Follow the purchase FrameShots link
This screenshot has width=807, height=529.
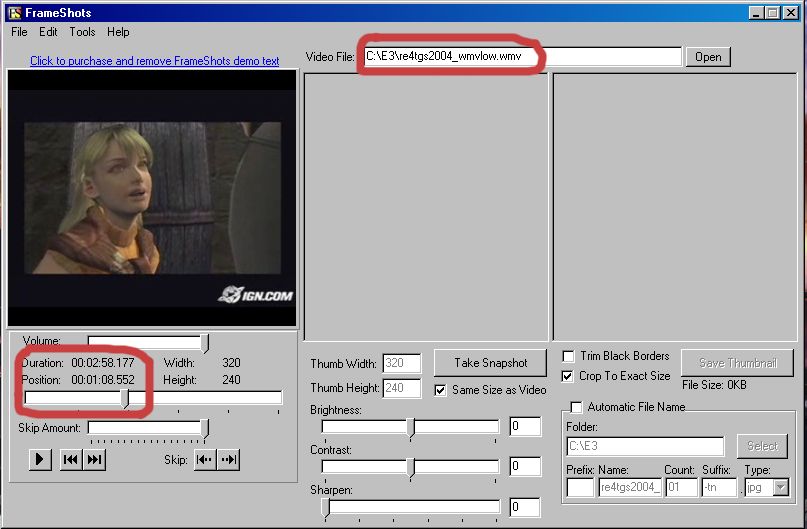tap(154, 61)
